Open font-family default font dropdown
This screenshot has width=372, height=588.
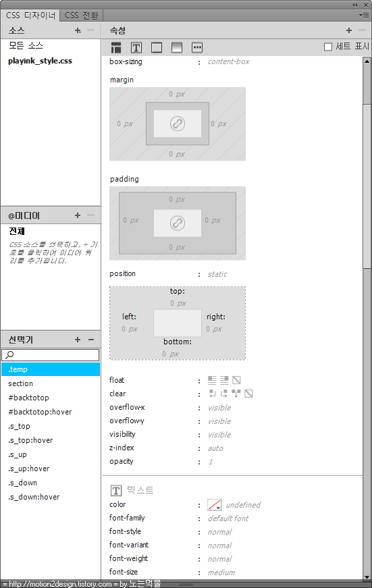(x=228, y=518)
